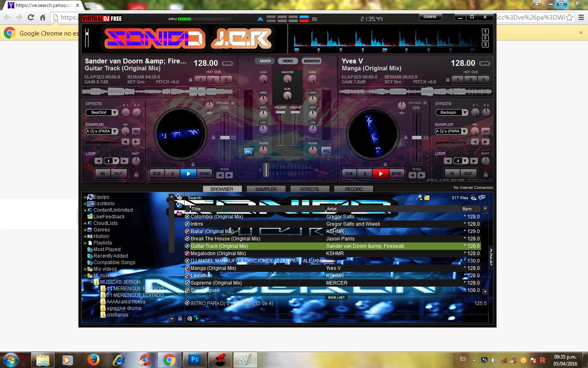Screen dimensions: 588x368
Task: Nudge left deck pitch down arrow
Action: (x=220, y=175)
